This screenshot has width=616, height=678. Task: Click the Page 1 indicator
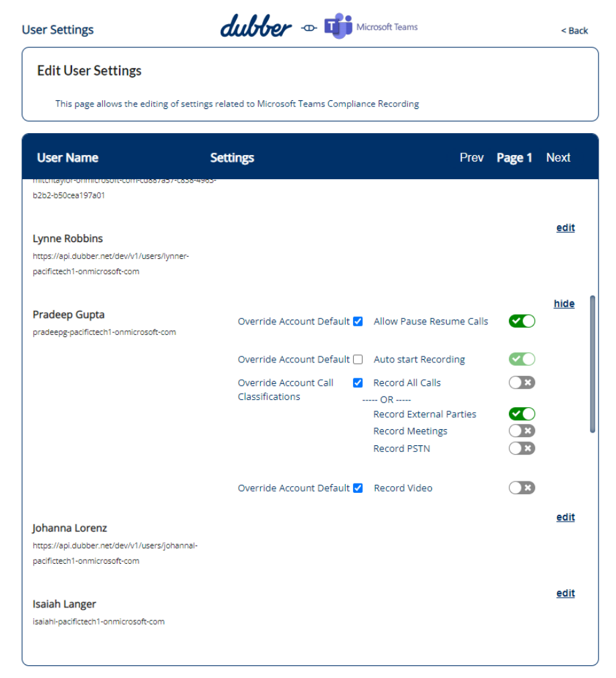pyautogui.click(x=514, y=158)
